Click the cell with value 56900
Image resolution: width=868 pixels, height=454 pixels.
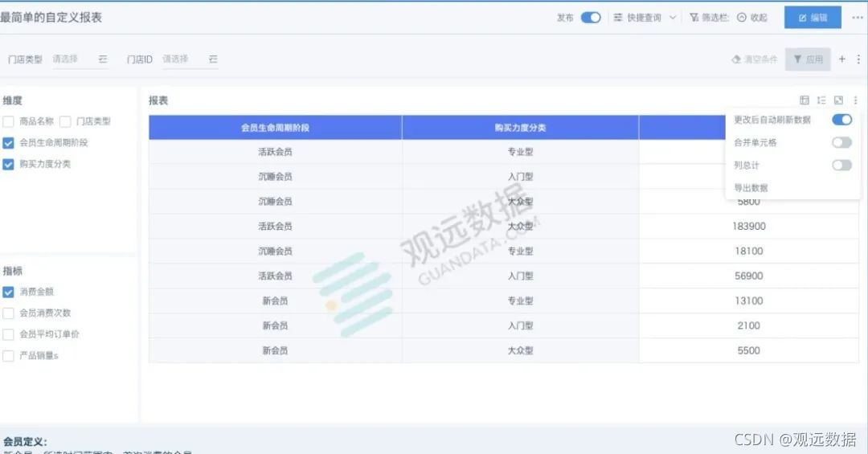click(748, 276)
